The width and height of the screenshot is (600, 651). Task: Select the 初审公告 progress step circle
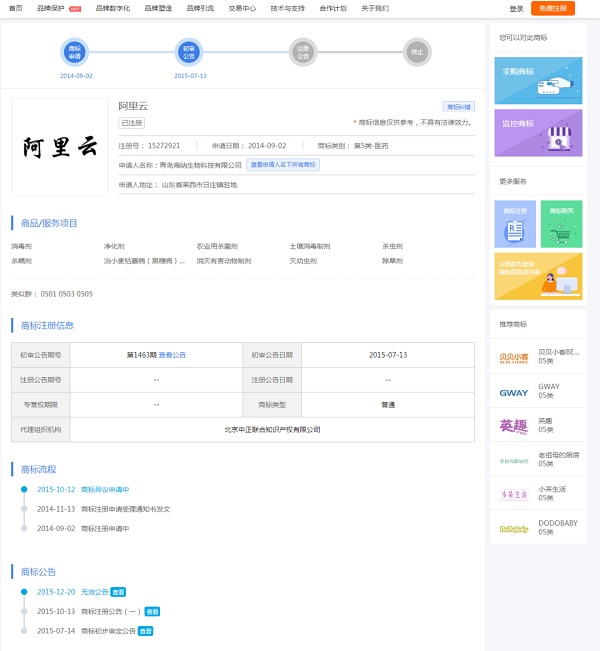189,52
